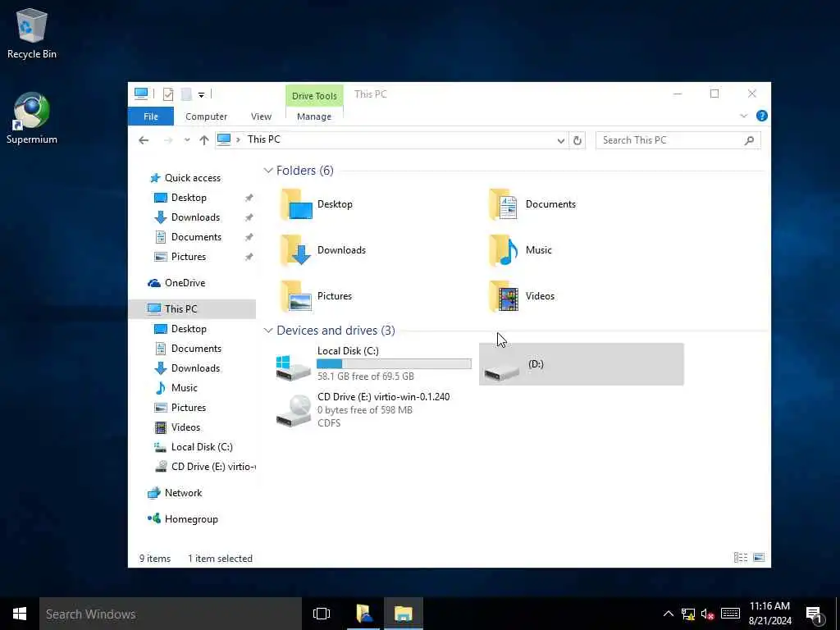Open the File menu

coord(151,116)
